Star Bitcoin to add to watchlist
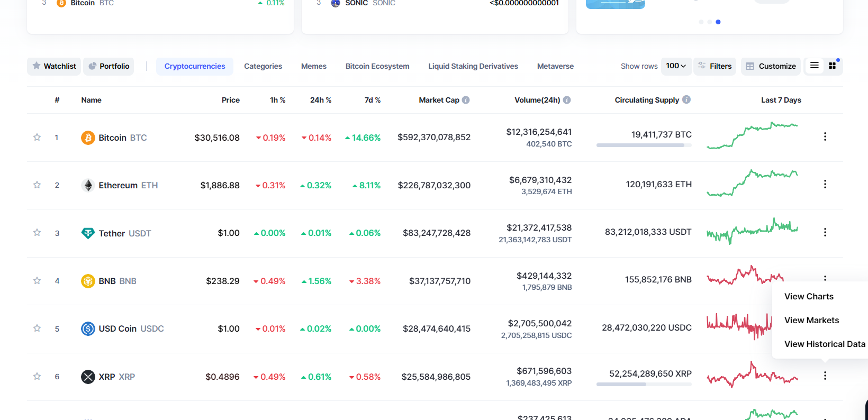The height and width of the screenshot is (420, 868). [37, 138]
